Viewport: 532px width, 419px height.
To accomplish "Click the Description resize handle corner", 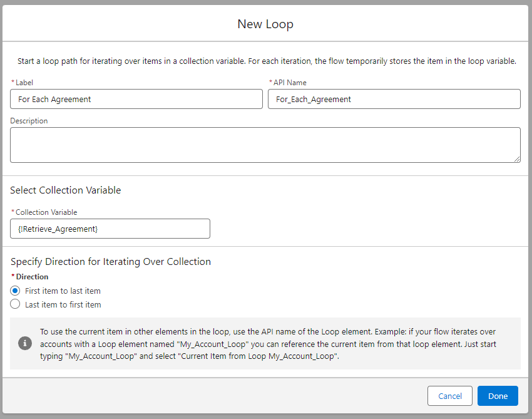I will pos(517,159).
